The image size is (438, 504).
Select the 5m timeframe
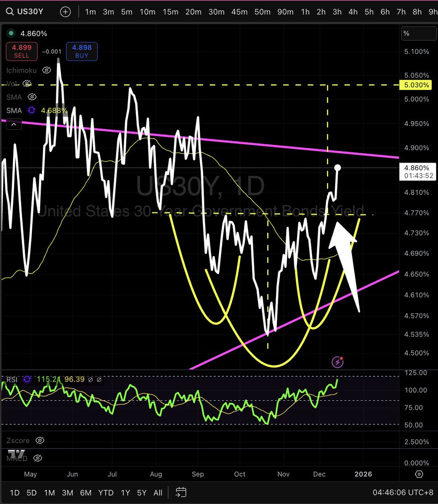pyautogui.click(x=127, y=12)
